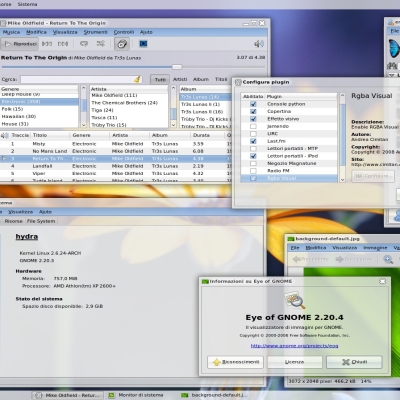Disable Lettori portatili - iPod plugin
Viewport: 400px width, 400px height.
(x=253, y=156)
